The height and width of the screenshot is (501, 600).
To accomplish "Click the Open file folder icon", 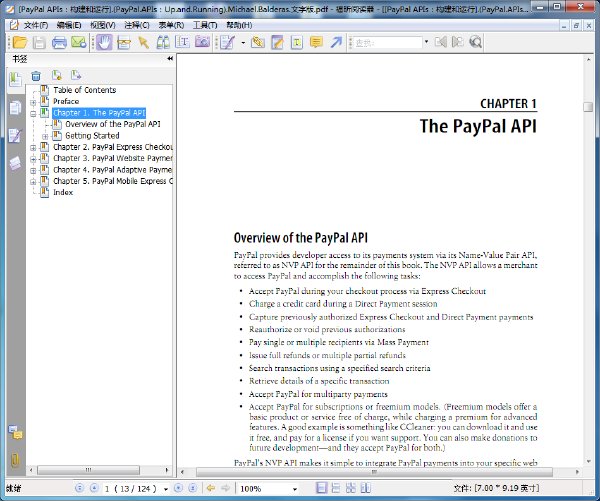I will [x=20, y=42].
